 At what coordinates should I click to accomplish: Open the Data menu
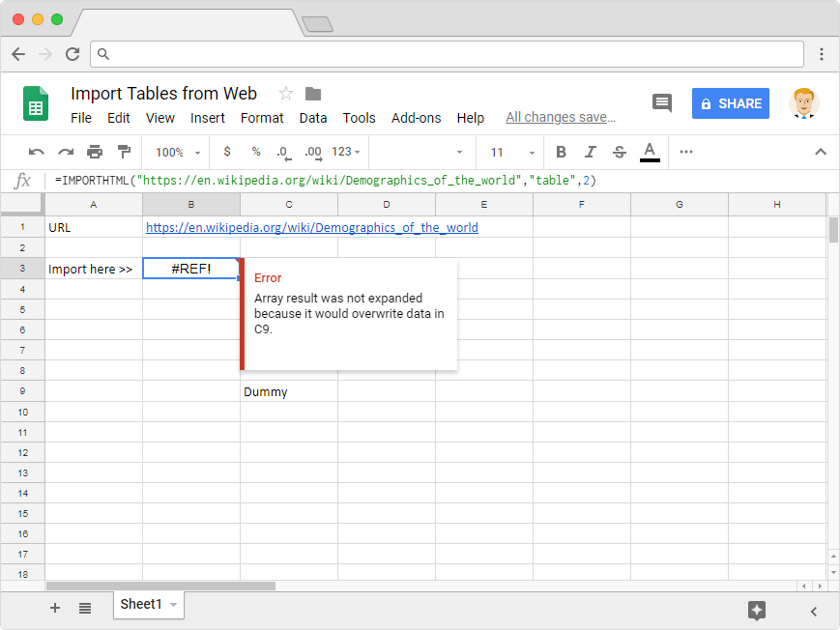[313, 118]
